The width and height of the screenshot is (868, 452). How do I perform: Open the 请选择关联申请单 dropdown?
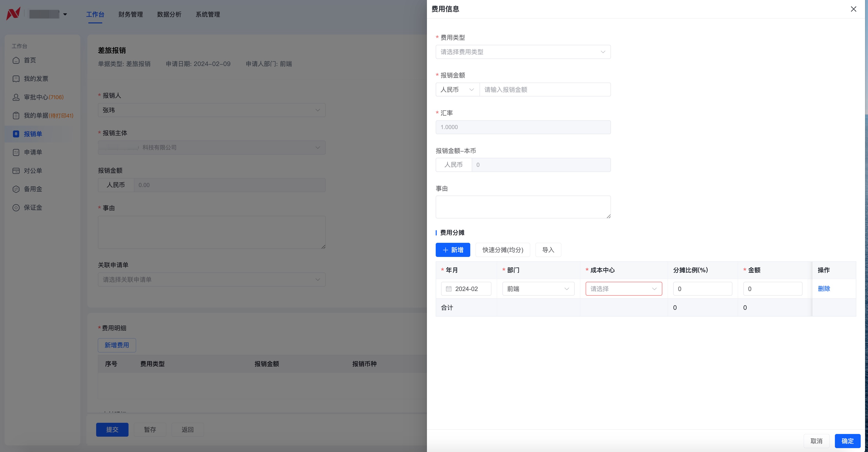[212, 279]
